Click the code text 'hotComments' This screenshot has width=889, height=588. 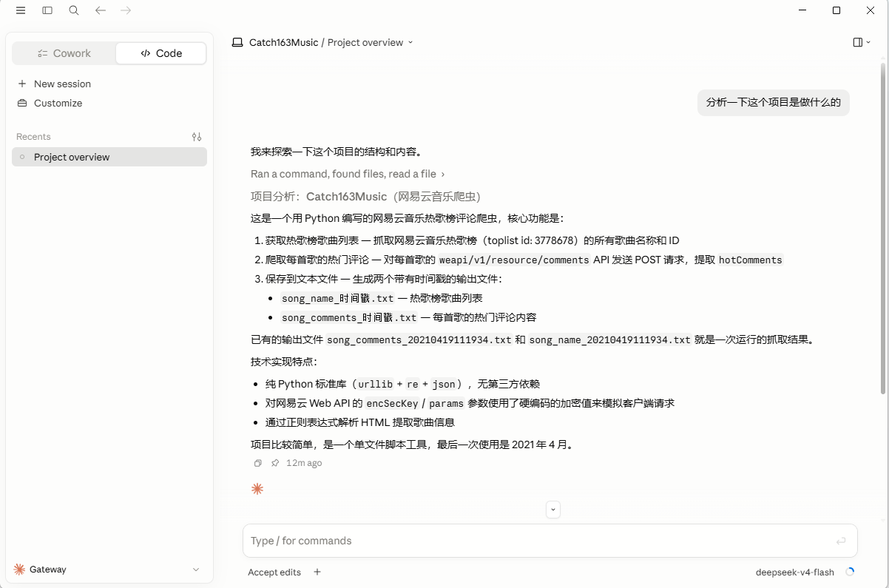750,260
